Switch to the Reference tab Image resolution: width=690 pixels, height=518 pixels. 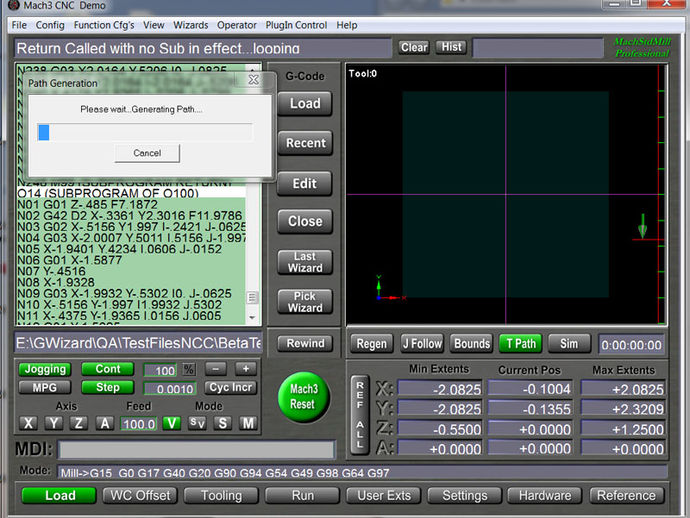coord(626,496)
